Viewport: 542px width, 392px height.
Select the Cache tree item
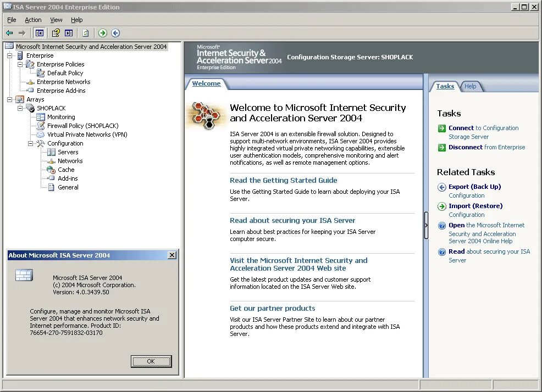tap(66, 170)
